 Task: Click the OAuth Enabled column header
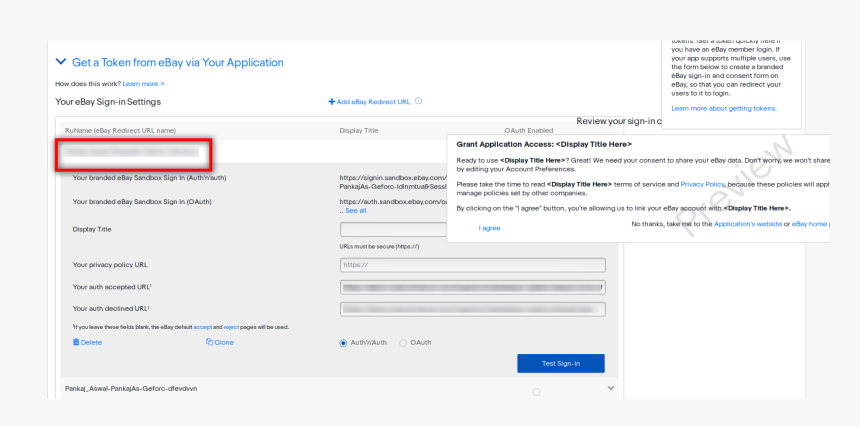point(529,130)
